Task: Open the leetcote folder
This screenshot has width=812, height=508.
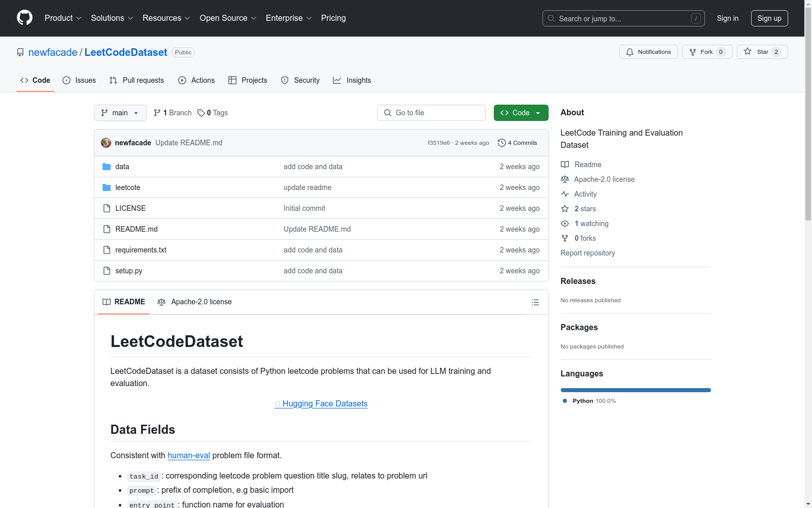Action: (128, 187)
